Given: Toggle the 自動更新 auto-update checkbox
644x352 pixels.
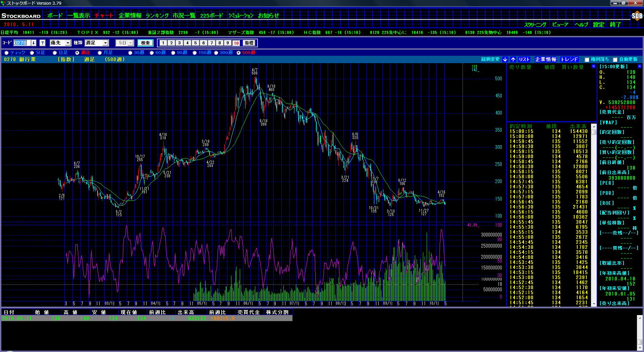Looking at the screenshot, I should coord(615,60).
